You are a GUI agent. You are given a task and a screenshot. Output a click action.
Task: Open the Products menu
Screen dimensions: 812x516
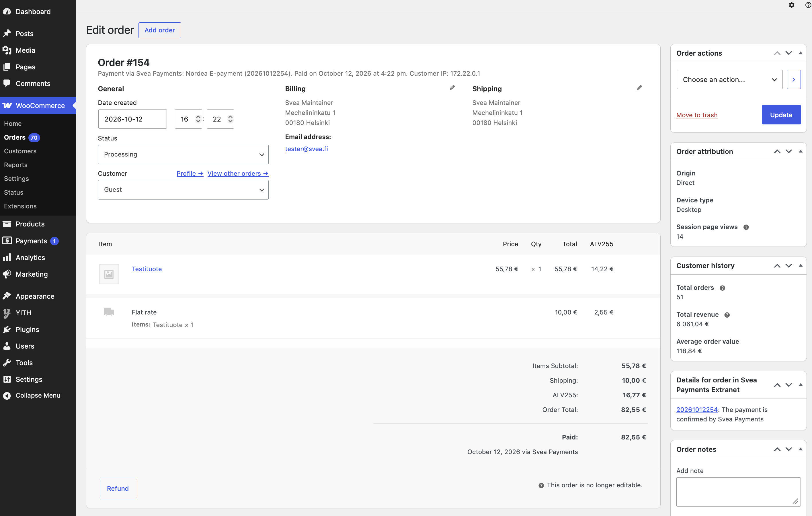(38, 224)
